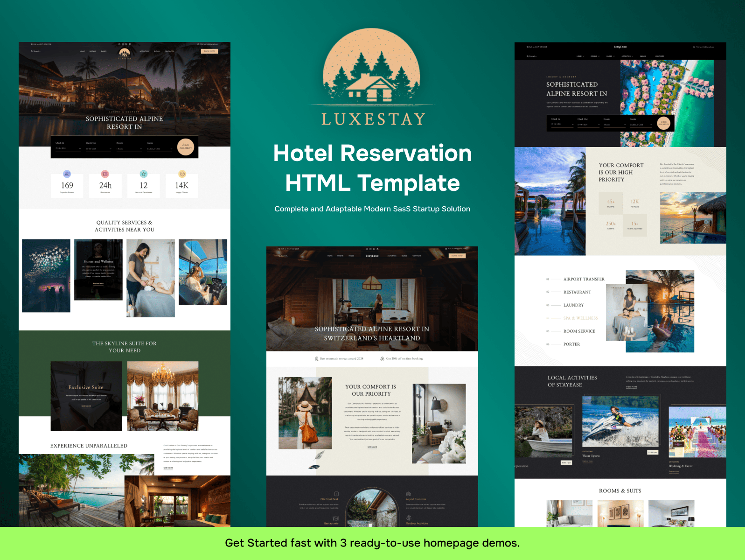The image size is (745, 560).
Task: Open the Rooms dropdown in the left demo booking bar
Action: 129,149
